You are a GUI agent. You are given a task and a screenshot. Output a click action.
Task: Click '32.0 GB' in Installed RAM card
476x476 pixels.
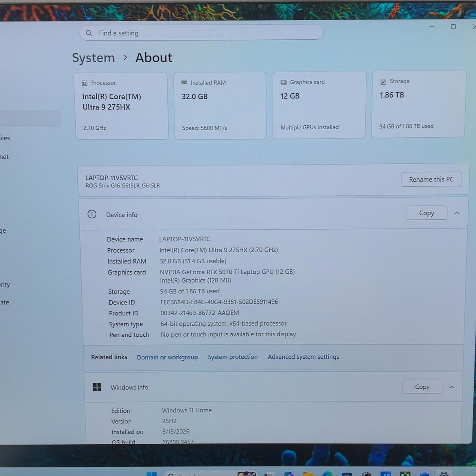194,96
